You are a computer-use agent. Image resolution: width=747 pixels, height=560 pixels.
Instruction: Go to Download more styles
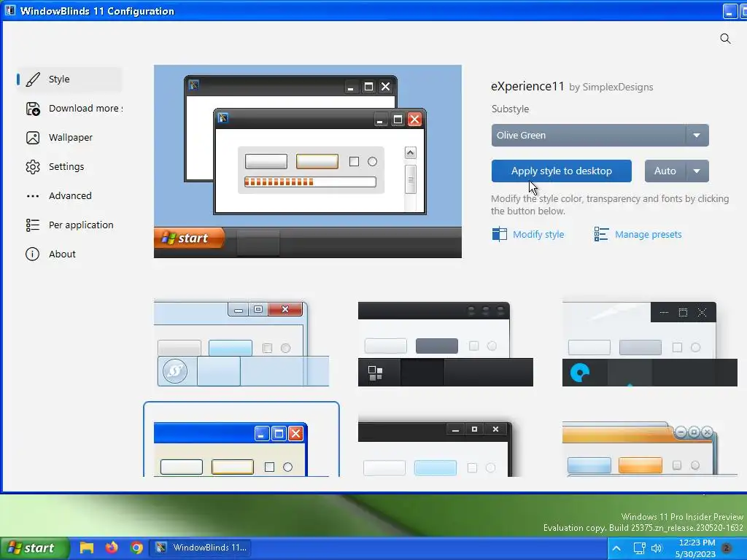tap(69, 109)
